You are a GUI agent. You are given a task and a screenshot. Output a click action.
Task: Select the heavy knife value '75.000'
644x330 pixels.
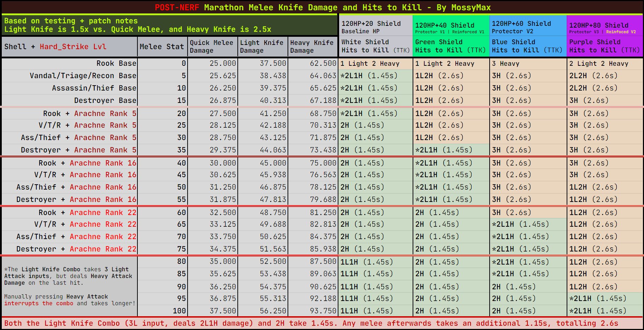323,163
